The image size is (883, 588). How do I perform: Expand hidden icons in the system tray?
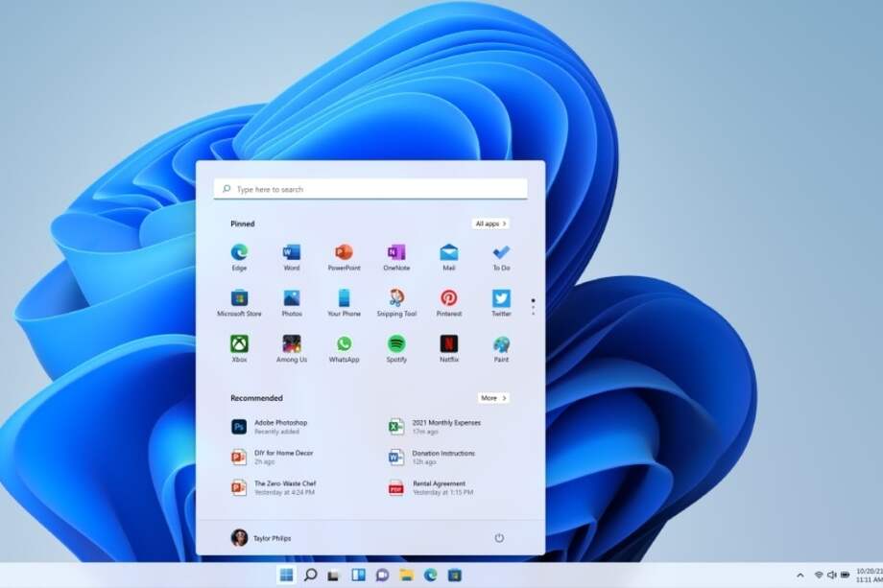tap(800, 576)
